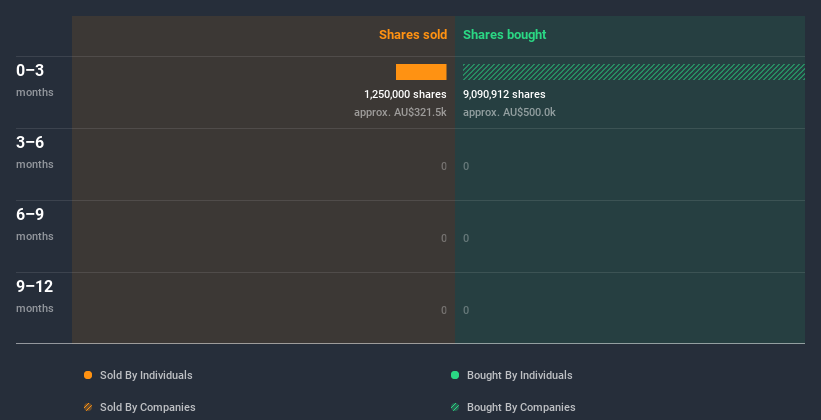Image resolution: width=821 pixels, height=420 pixels.
Task: Select the Sold By Companies legend label
Action: (x=148, y=407)
